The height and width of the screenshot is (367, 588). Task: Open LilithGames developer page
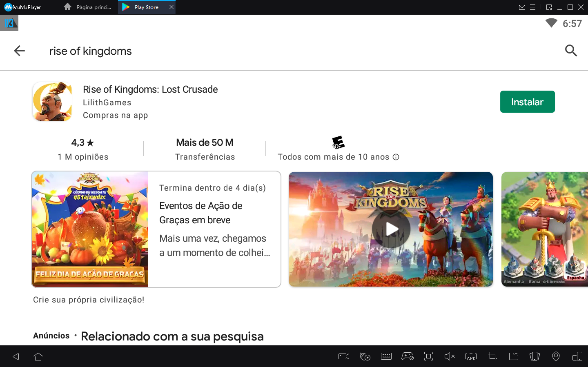tap(107, 102)
